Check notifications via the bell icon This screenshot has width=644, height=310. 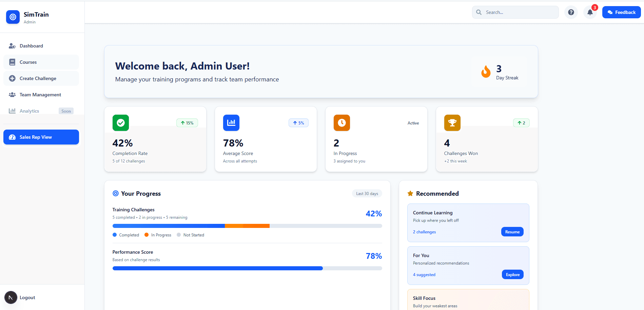[x=590, y=12]
